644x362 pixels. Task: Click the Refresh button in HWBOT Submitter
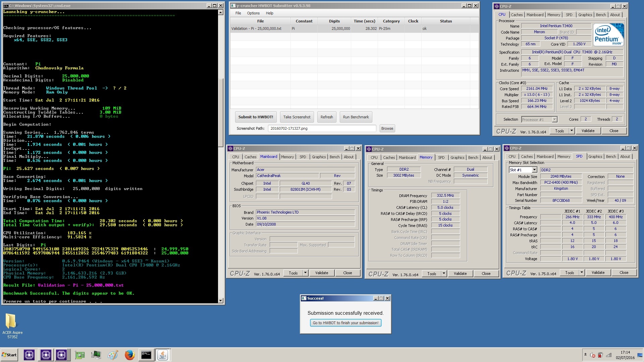pos(326,117)
